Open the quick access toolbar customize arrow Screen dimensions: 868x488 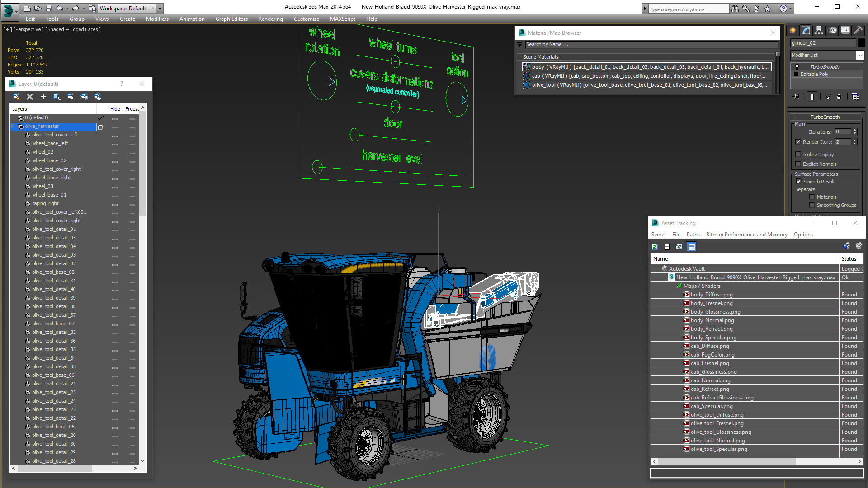click(x=160, y=8)
